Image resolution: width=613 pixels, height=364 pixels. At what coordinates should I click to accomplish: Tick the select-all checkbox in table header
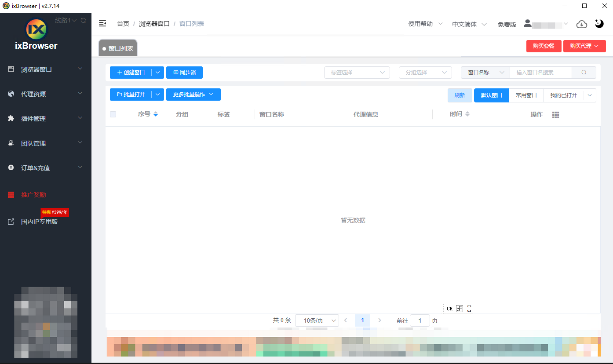[113, 114]
